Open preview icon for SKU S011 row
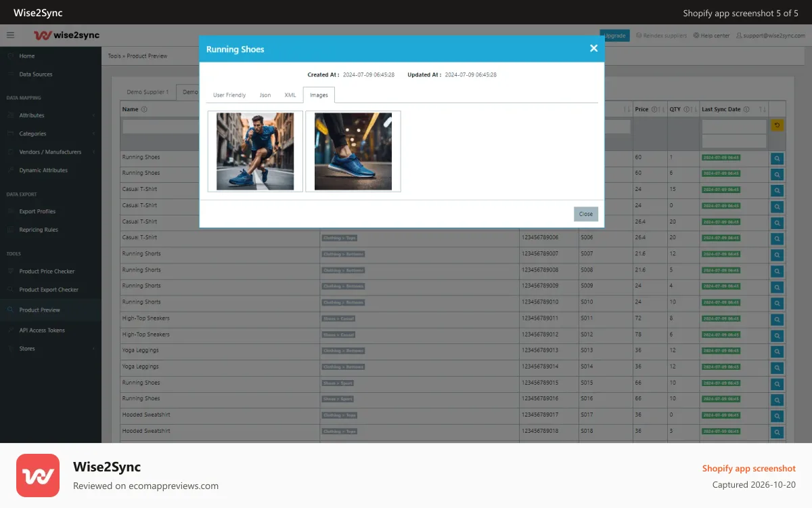This screenshot has width=812, height=508. click(x=777, y=320)
